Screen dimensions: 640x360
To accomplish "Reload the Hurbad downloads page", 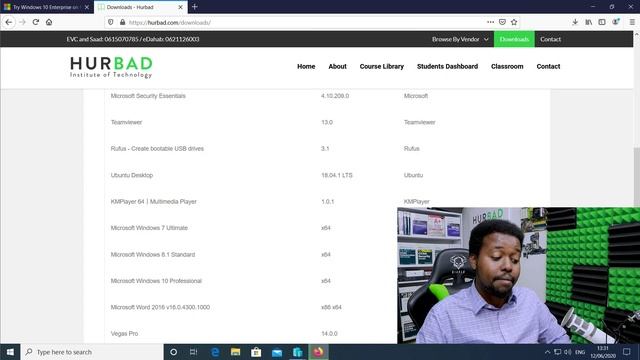I will (36, 22).
